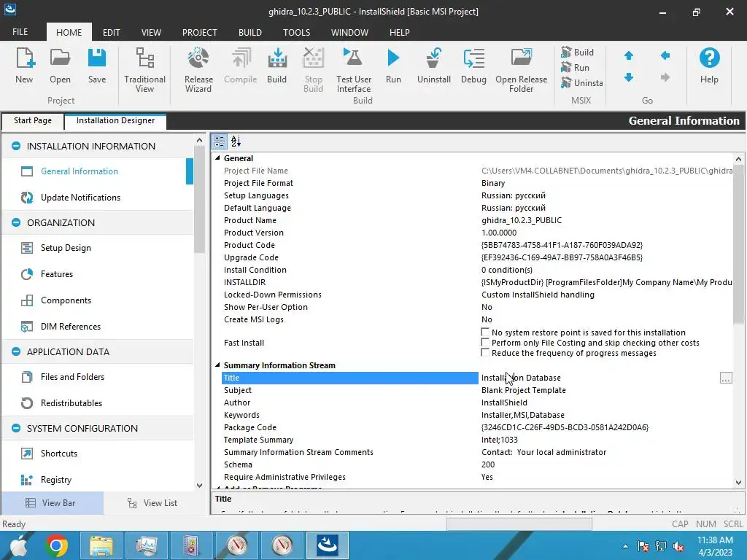
Task: Collapse the APPLICATION DATA group
Action: [16, 351]
